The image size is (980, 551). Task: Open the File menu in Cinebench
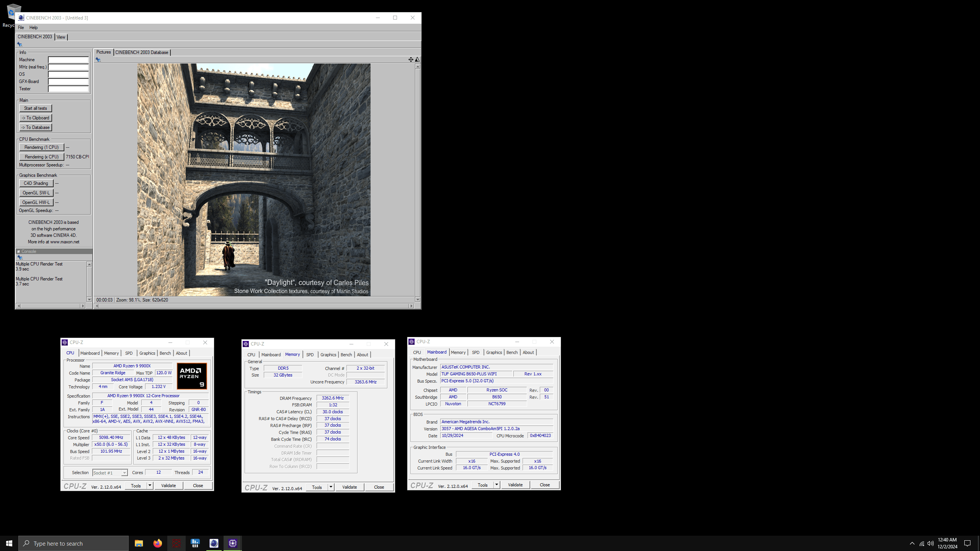21,28
